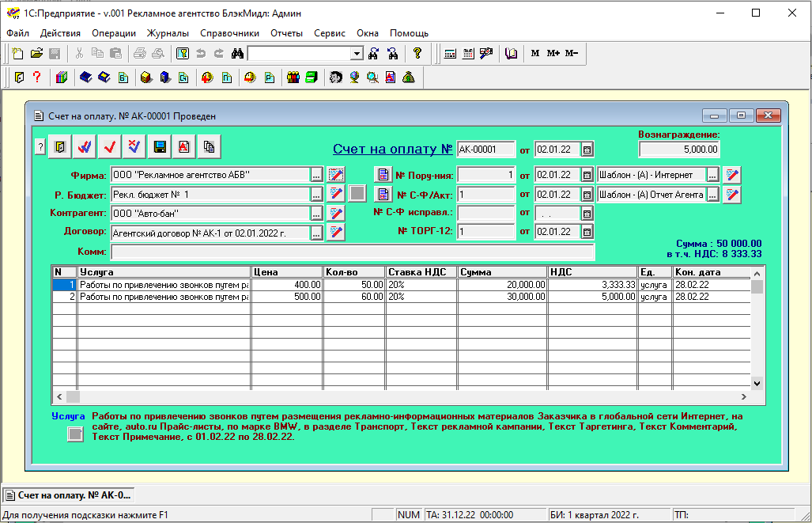Image resolution: width=812 pixels, height=523 pixels.
Task: Click the group of people toolbar icon
Action: [x=293, y=78]
